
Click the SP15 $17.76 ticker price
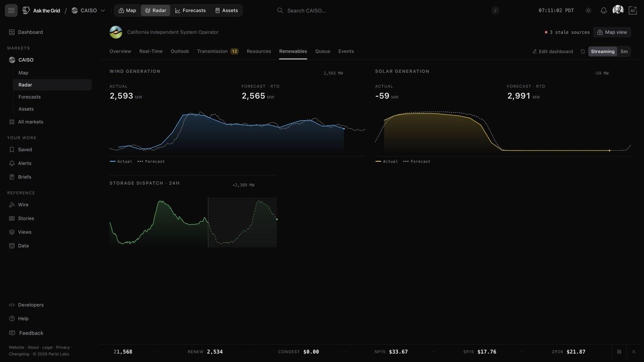(480, 352)
